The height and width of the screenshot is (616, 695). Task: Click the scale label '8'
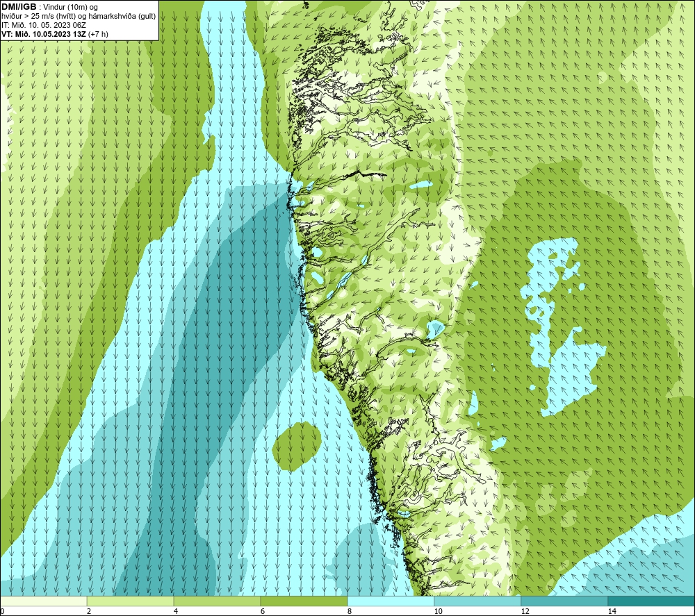350,612
